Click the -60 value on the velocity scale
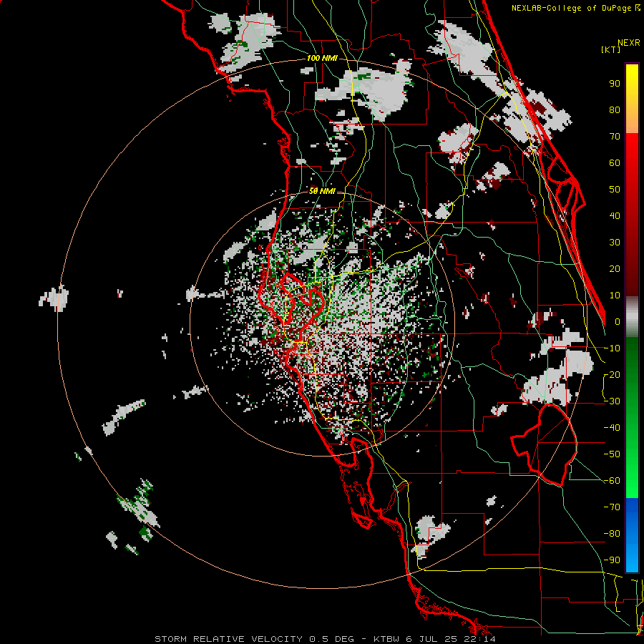The height and width of the screenshot is (644, 644). coord(612,481)
